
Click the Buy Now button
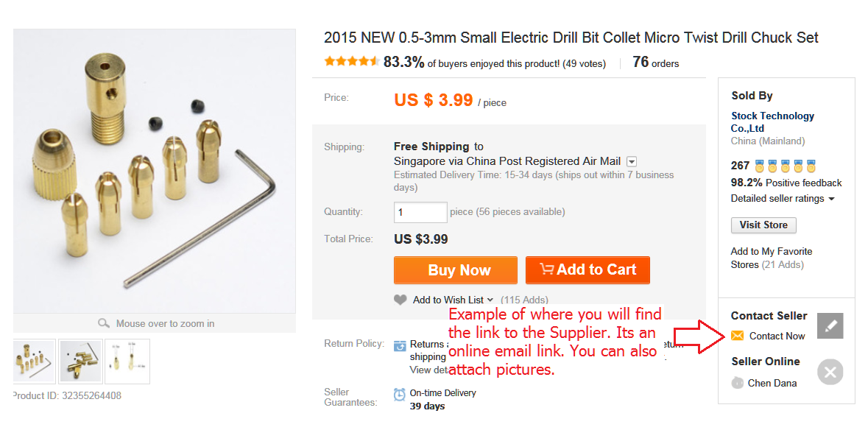pos(455,269)
